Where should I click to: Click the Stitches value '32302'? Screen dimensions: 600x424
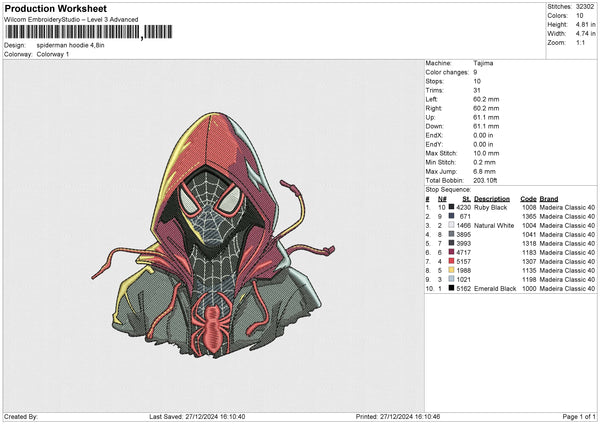(x=585, y=7)
